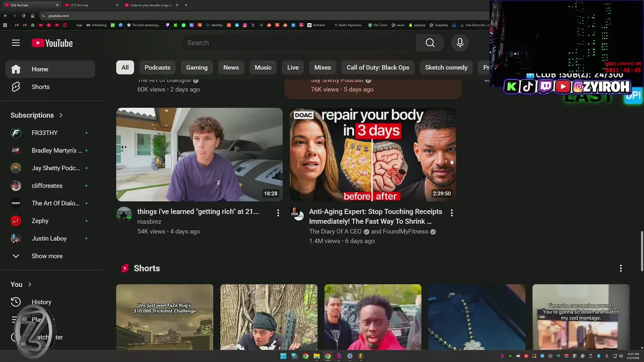Select the Podcasts filter chip

pos(157,67)
